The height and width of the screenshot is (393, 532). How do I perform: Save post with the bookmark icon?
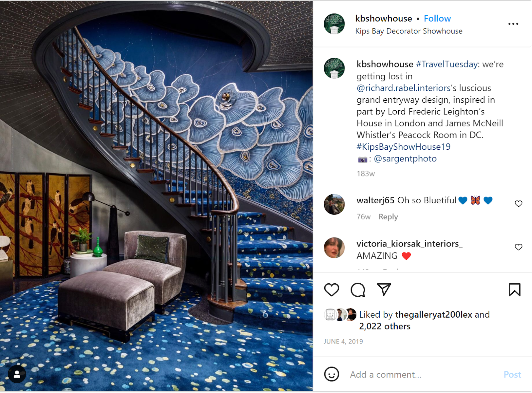[x=514, y=290]
